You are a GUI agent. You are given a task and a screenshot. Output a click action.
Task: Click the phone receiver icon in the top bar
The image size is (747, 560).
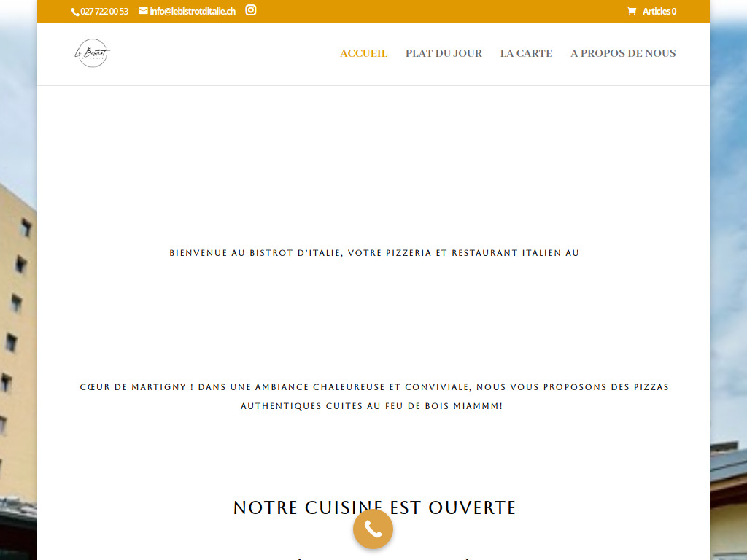pos(74,11)
